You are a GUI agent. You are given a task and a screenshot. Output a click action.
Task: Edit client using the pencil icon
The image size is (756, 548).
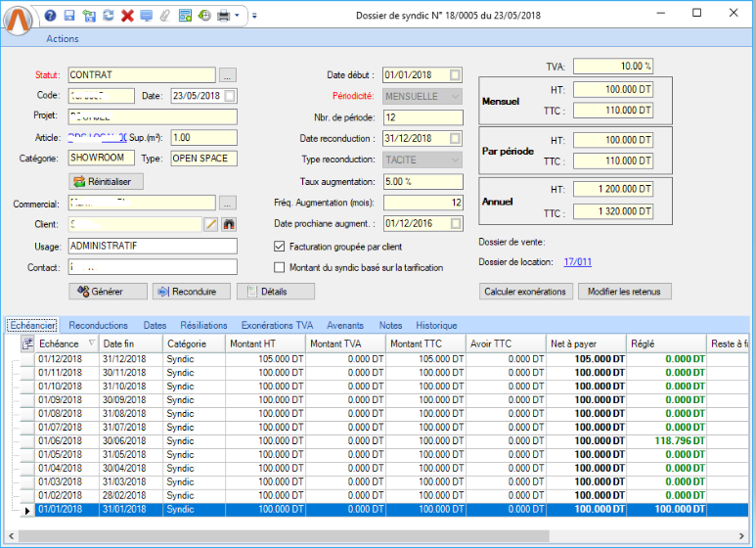pos(209,224)
